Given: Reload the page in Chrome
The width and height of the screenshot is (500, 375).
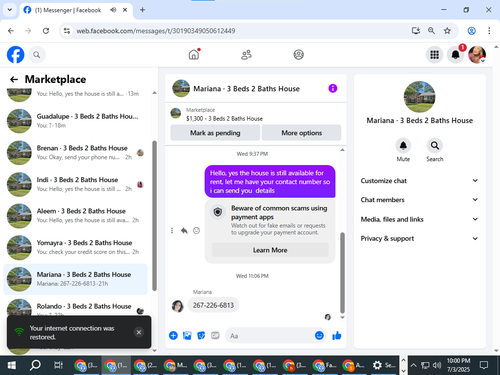Looking at the screenshot, I should 46,31.
